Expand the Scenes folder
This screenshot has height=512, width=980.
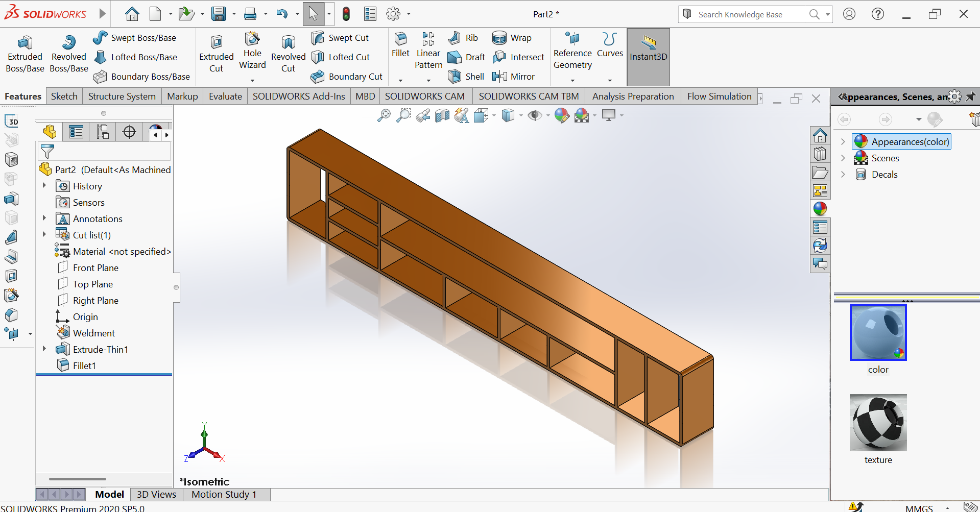coord(843,158)
